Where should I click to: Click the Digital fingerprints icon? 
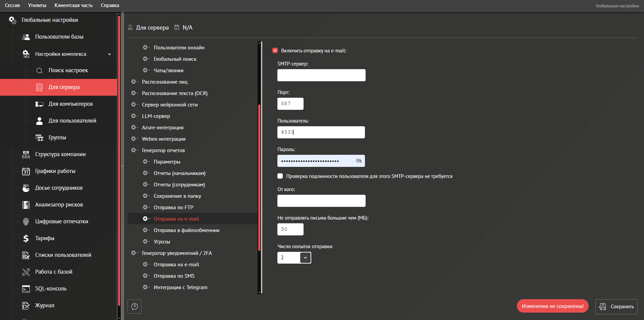click(x=26, y=222)
